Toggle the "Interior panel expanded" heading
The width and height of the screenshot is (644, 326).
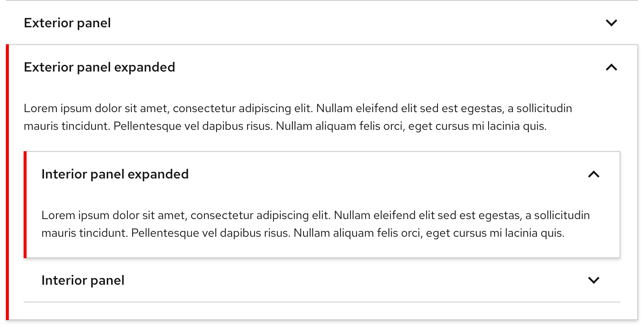coord(115,174)
